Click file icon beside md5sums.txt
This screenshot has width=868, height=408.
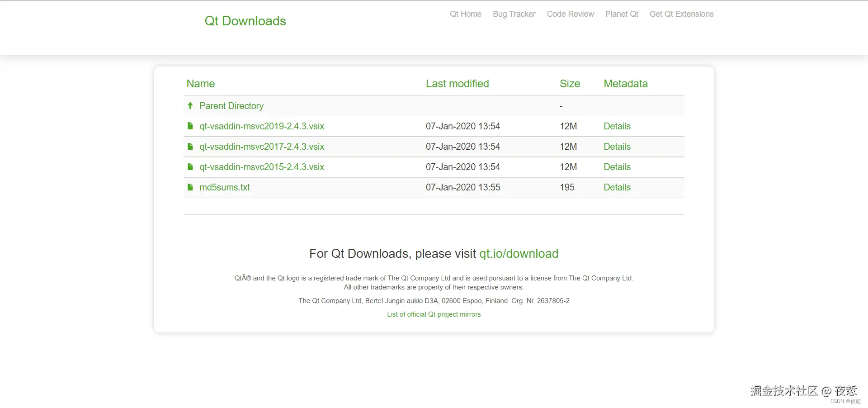coord(190,187)
